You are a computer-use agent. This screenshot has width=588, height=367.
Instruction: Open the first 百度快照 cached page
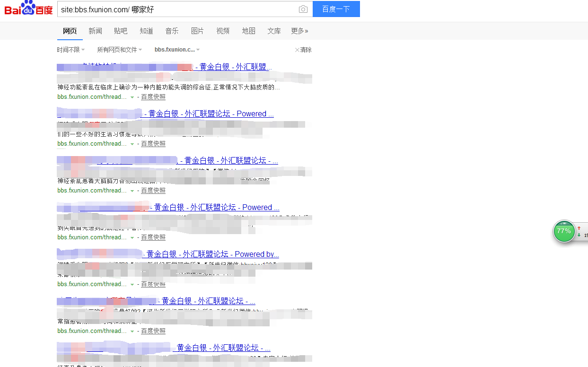(x=153, y=96)
